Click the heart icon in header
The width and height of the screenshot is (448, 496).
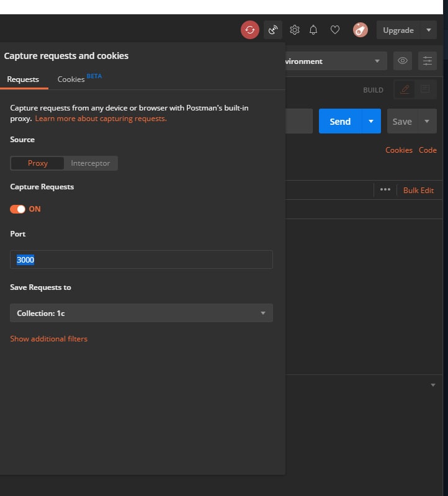click(335, 30)
